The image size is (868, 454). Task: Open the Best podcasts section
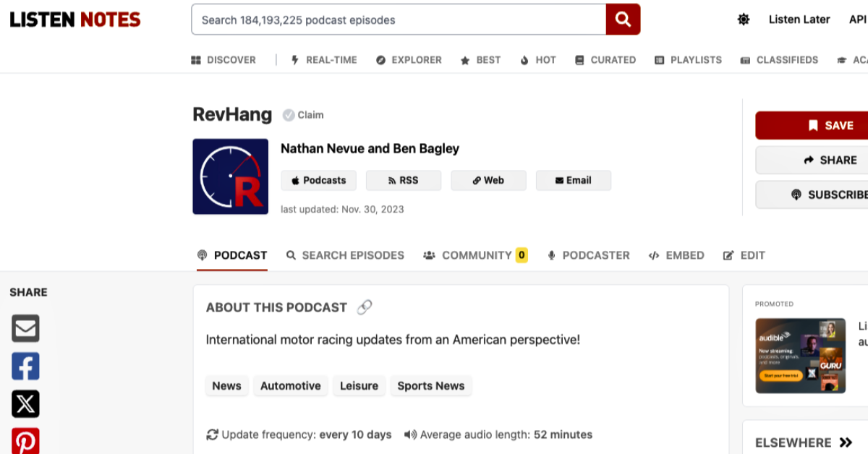[x=480, y=60]
